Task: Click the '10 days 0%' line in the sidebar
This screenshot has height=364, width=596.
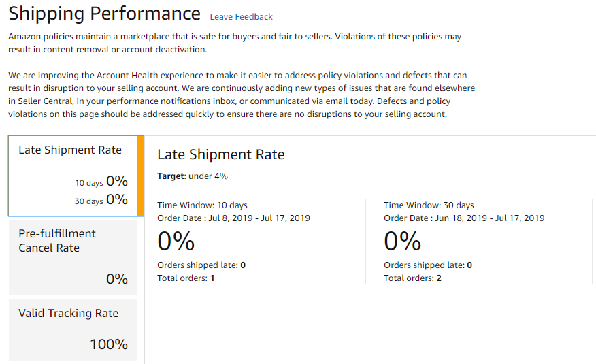Action: point(101,182)
